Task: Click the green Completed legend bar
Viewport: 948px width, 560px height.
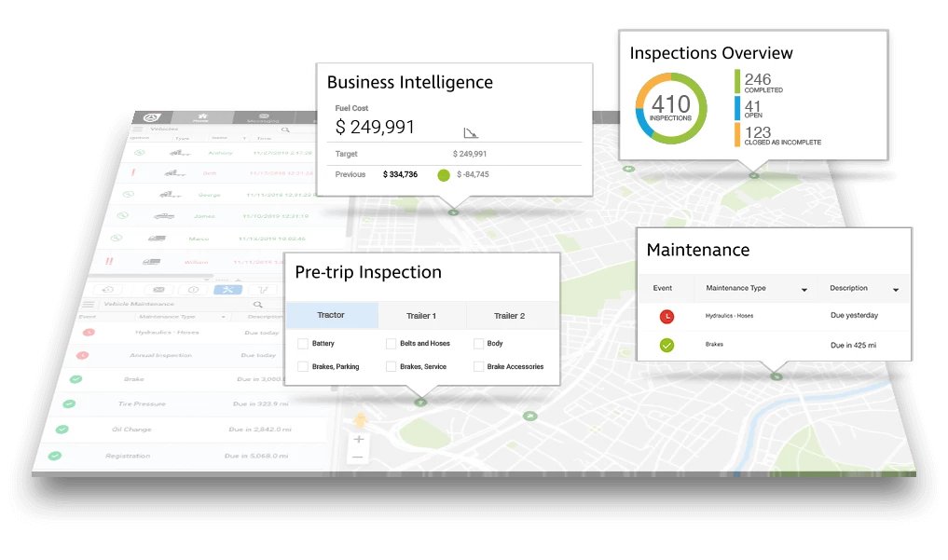Action: pyautogui.click(x=737, y=82)
